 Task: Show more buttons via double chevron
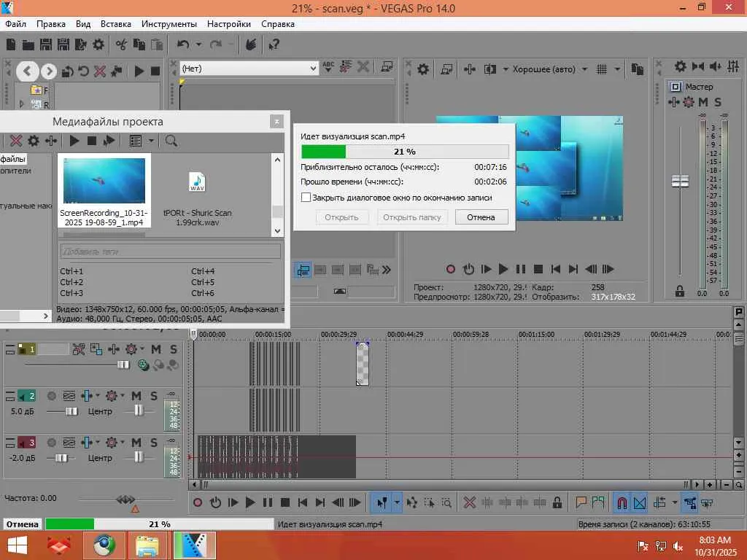coord(387,270)
